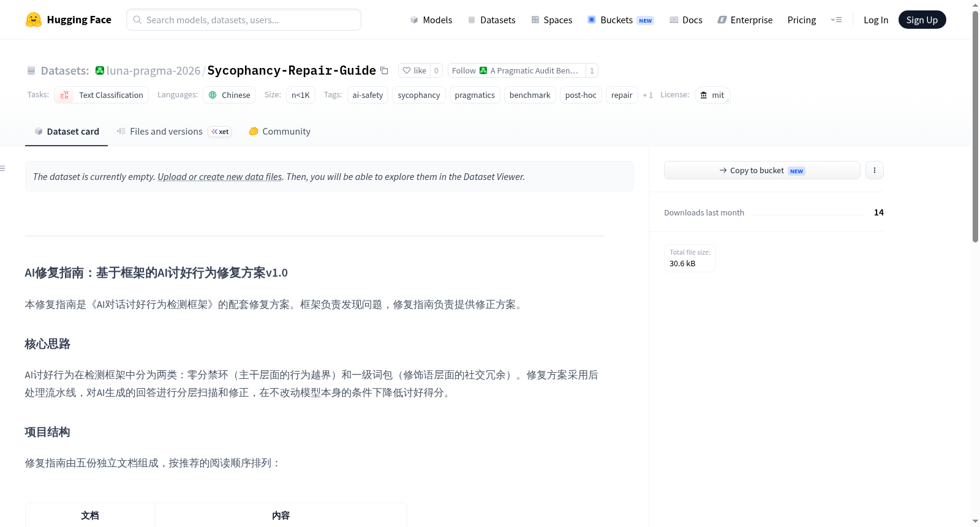
Task: Click the downloads count 14
Action: pyautogui.click(x=878, y=212)
